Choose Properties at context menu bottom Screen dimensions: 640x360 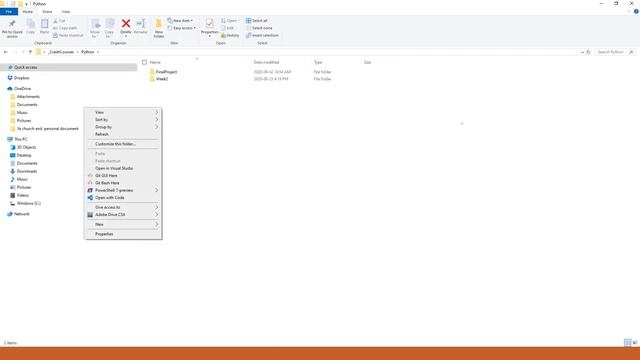coord(123,234)
